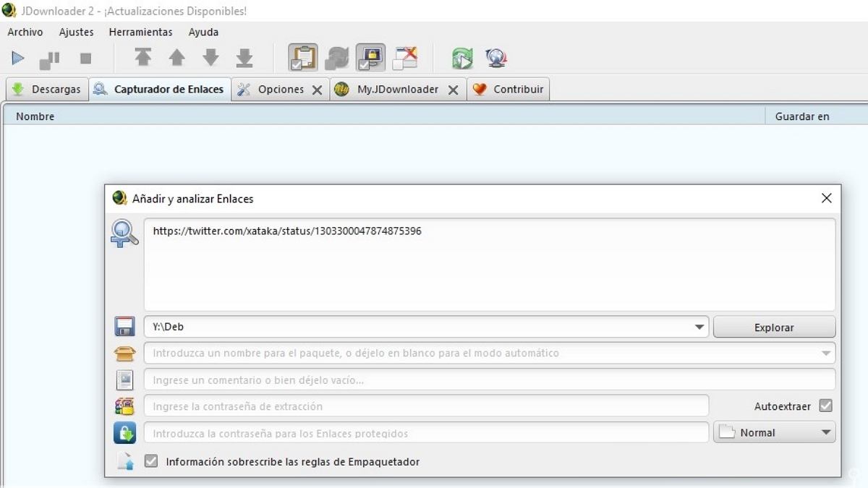Screen dimensions: 868x488
Task: Click the comment input field
Action: click(490, 380)
